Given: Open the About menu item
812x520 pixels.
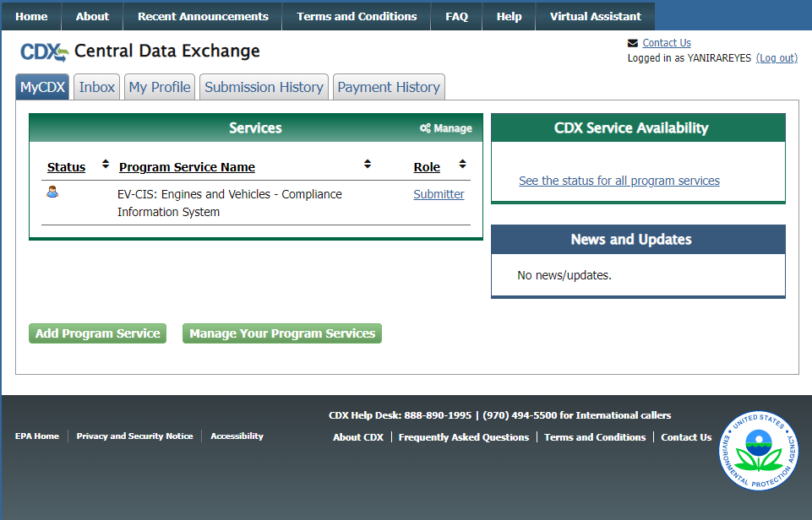Looking at the screenshot, I should (92, 17).
